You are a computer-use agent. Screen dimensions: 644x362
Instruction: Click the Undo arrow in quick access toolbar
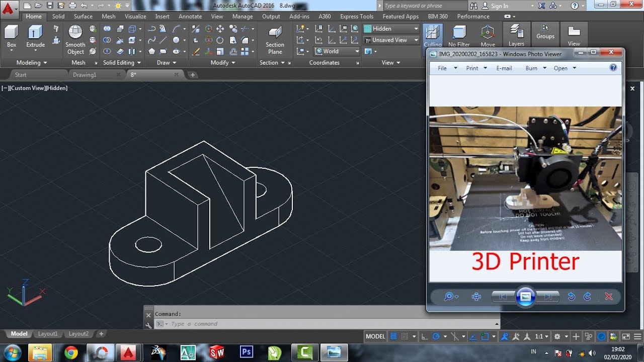tap(84, 6)
